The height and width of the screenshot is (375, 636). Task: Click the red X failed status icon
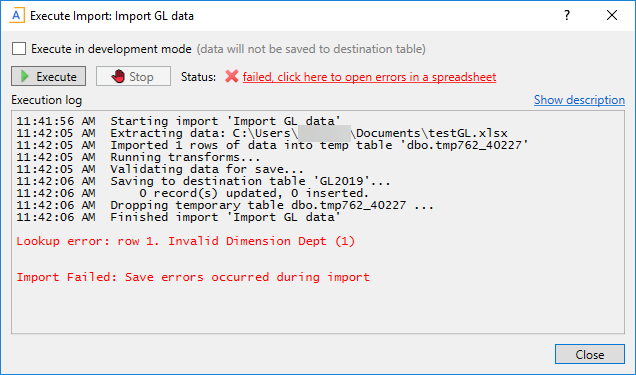pyautogui.click(x=232, y=76)
